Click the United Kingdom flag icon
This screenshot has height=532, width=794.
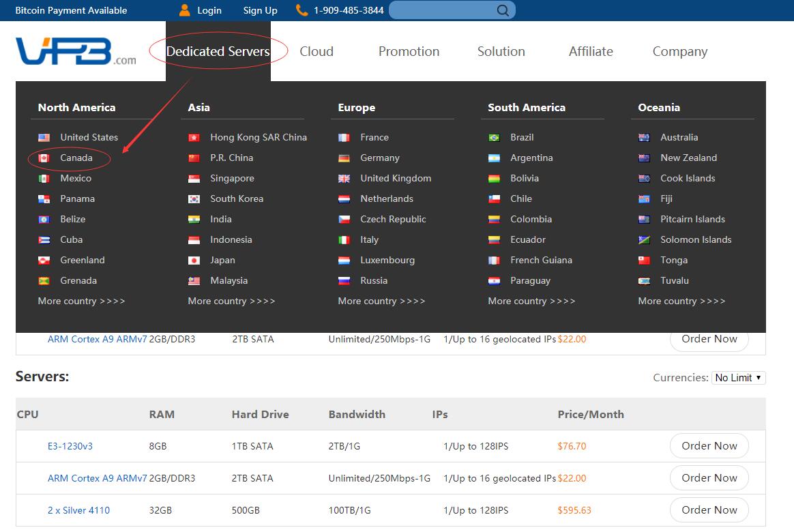344,178
